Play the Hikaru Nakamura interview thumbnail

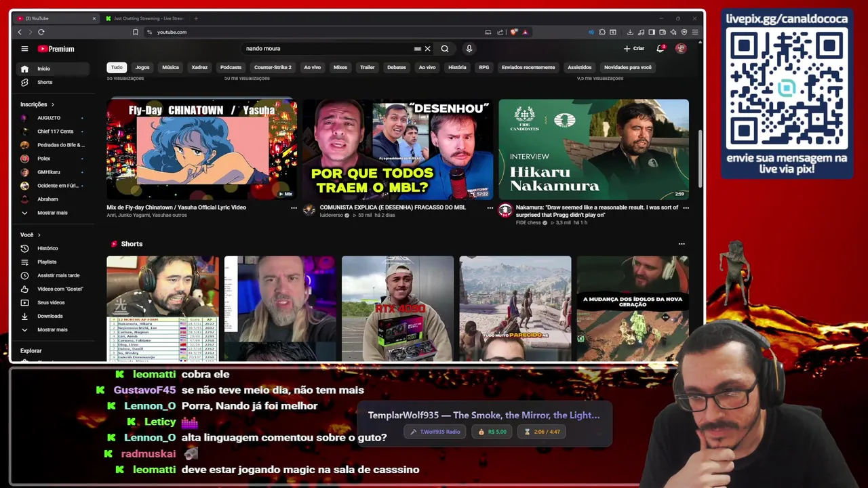(593, 149)
